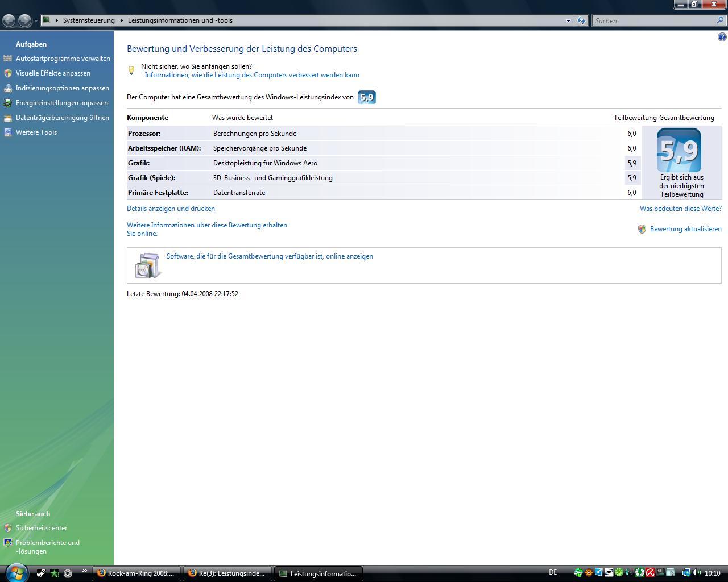The height and width of the screenshot is (582, 728).
Task: Open software available online link
Action: pyautogui.click(x=270, y=256)
